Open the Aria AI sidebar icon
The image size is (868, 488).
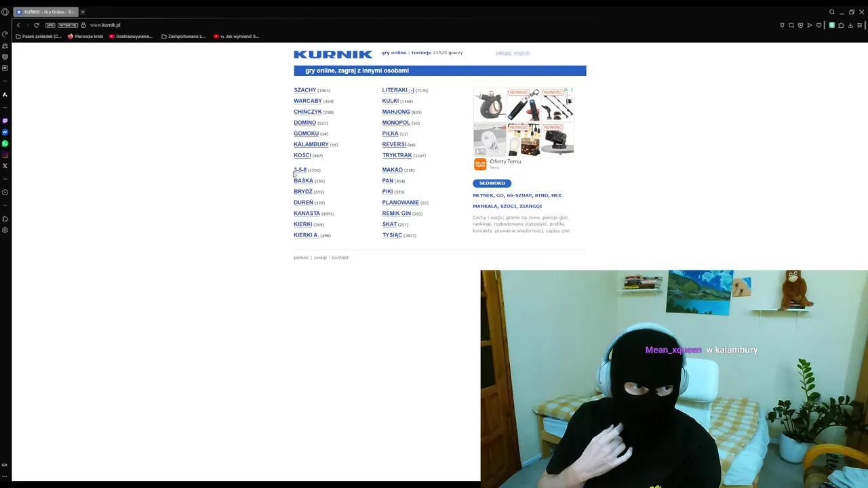pos(5,95)
